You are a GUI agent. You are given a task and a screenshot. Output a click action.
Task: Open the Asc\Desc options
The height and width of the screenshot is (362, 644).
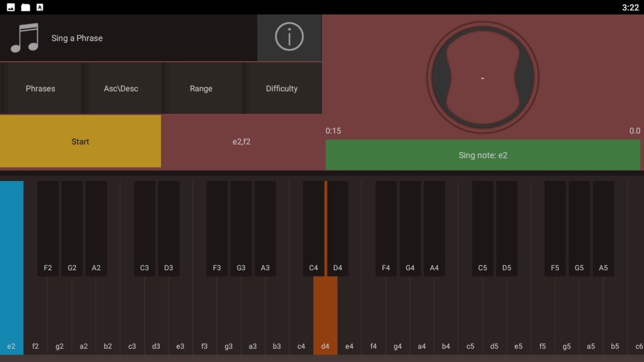pos(121,88)
